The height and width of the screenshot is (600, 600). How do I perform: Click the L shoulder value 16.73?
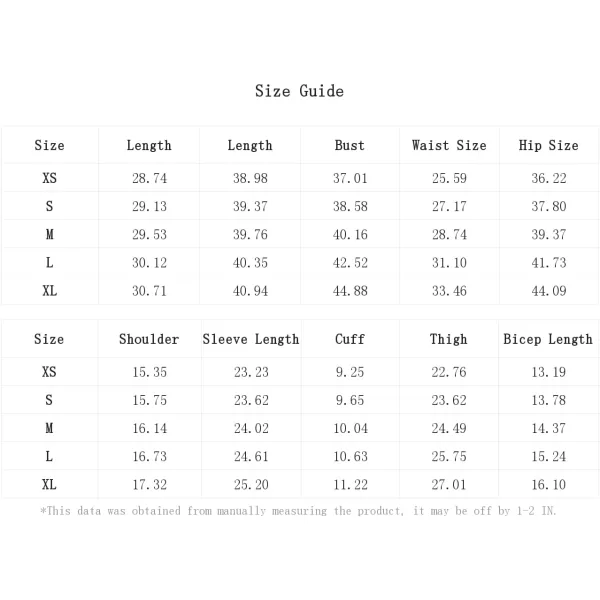pos(150,457)
